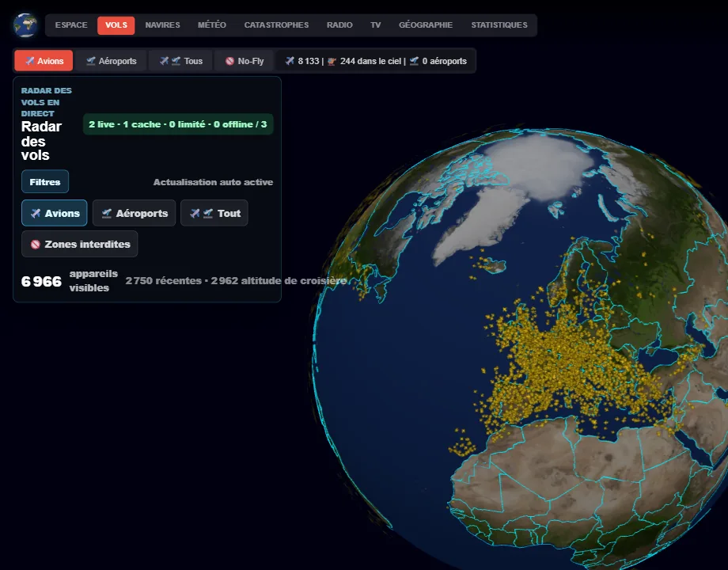728x570 pixels.
Task: Open the Filtres button
Action: 45,181
